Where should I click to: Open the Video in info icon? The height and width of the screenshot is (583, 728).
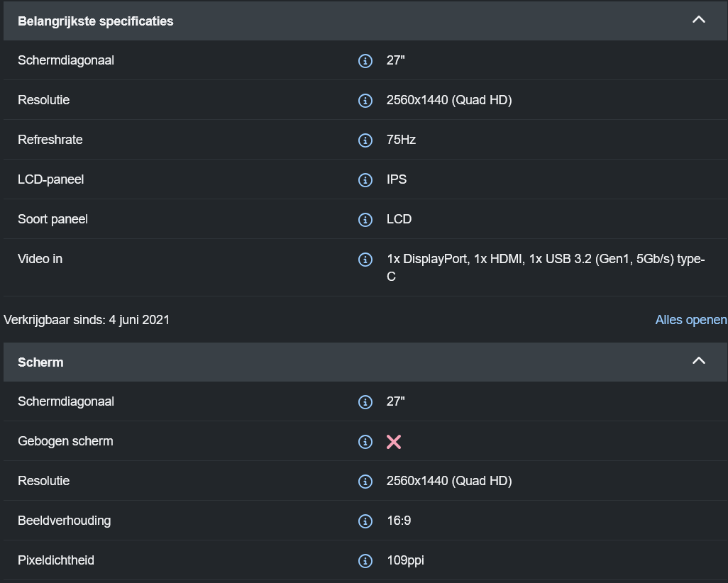point(365,260)
